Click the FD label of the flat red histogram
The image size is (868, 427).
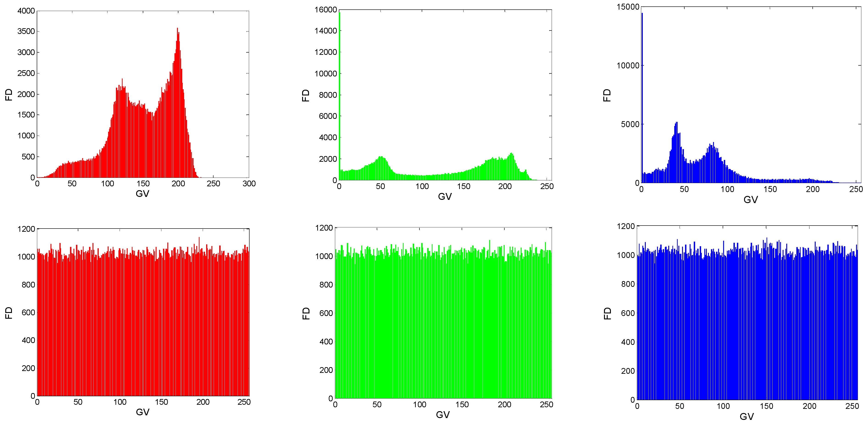(9, 313)
